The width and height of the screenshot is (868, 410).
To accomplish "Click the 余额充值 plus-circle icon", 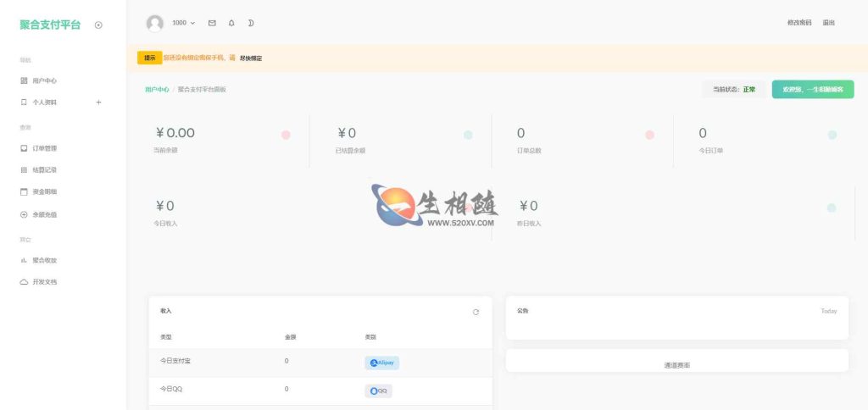I will click(x=24, y=214).
